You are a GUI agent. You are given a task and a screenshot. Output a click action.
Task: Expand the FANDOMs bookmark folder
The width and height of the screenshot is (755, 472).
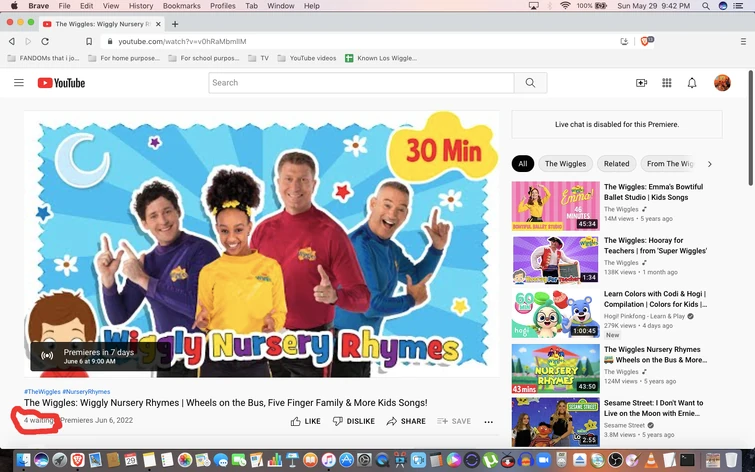pyautogui.click(x=44, y=58)
